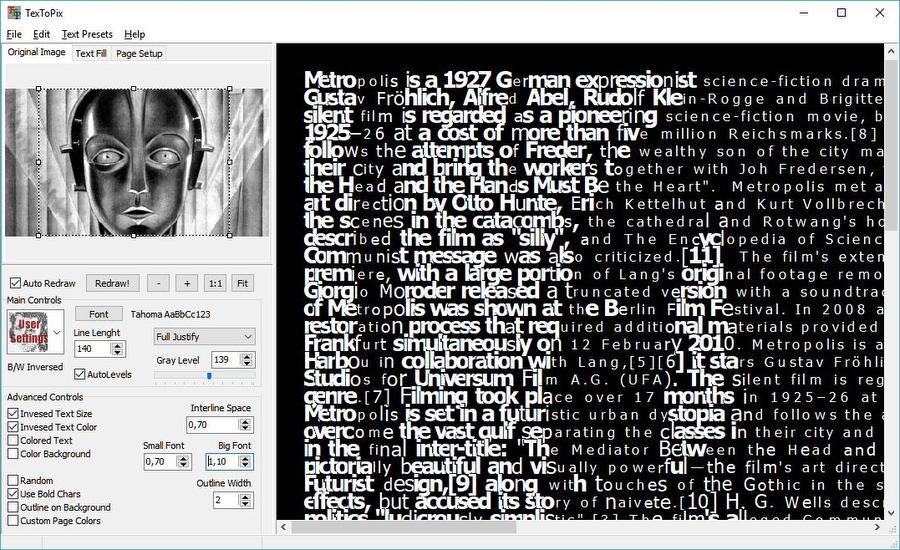Click the Tahoma AaBbCc123 font sample text
This screenshot has width=900, height=550.
(170, 314)
